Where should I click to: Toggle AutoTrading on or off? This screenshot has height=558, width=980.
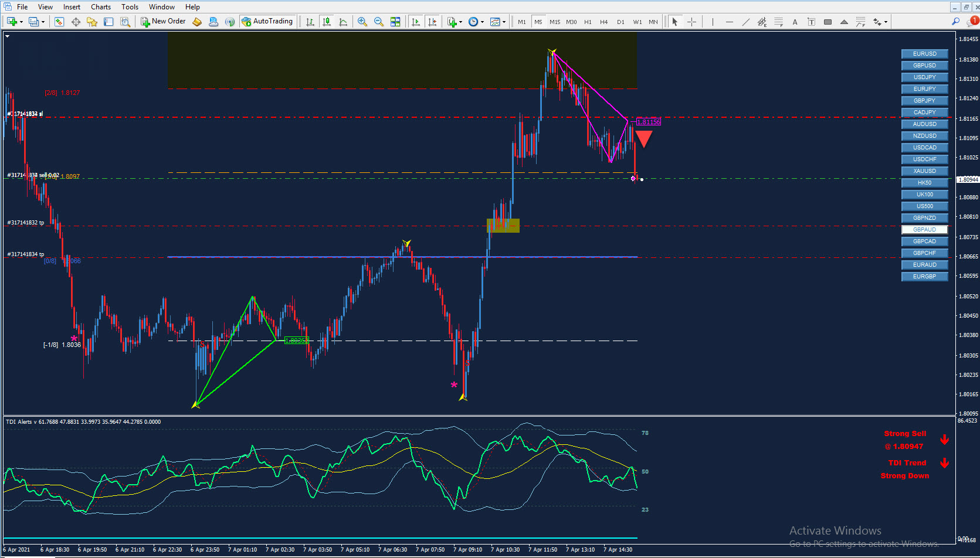(267, 22)
